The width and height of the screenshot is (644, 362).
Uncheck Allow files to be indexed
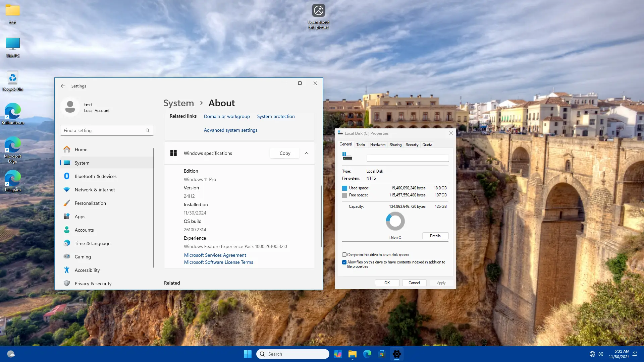click(x=344, y=262)
